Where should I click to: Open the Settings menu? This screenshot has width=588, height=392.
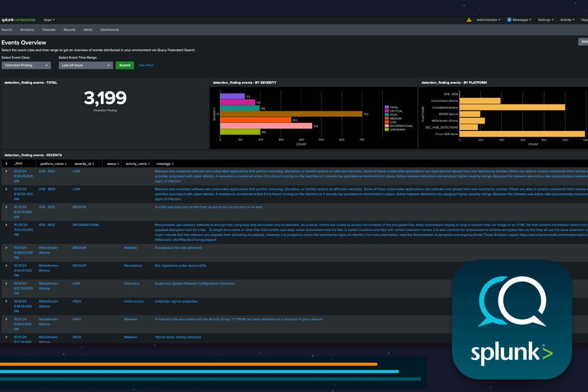coord(545,20)
